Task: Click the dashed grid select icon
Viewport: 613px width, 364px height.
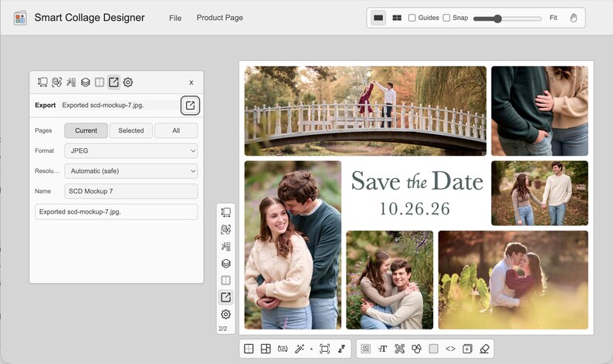Action: [x=365, y=349]
